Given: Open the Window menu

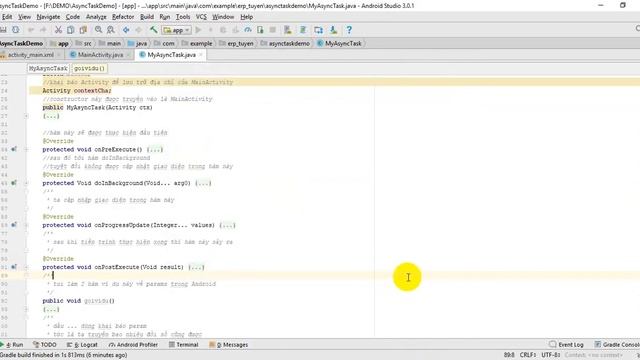Looking at the screenshot, I should tap(223, 17).
